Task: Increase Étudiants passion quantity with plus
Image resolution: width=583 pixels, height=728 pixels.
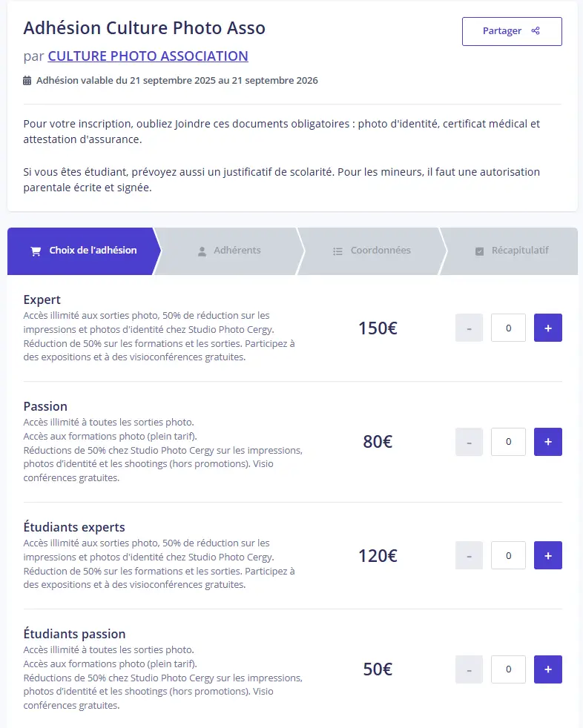Action: (x=547, y=669)
